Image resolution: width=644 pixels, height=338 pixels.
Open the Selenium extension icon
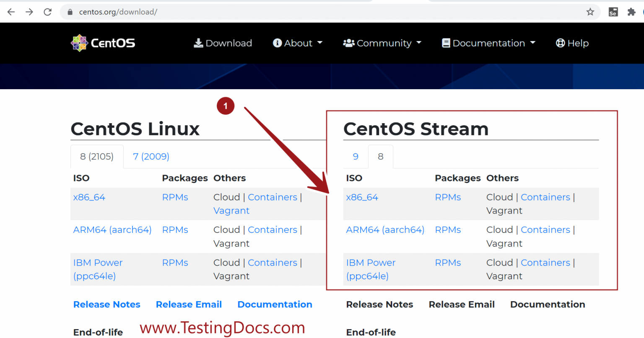coord(613,12)
